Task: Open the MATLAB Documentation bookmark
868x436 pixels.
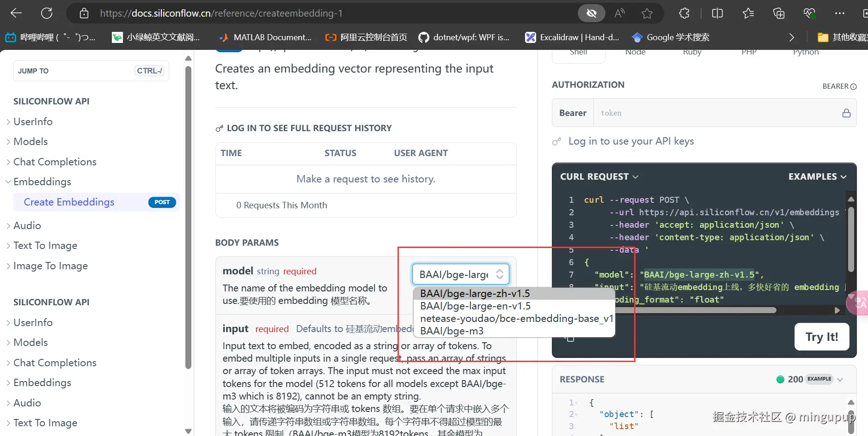Action: pos(265,37)
